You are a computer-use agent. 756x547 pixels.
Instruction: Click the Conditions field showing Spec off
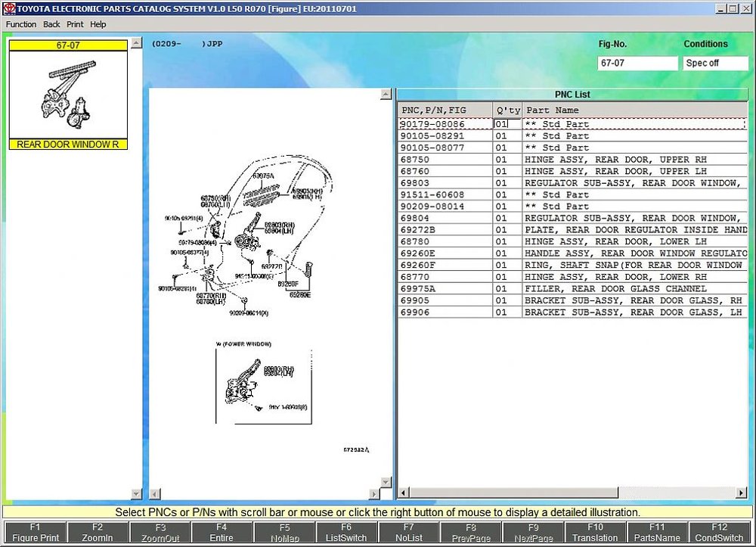click(x=715, y=64)
